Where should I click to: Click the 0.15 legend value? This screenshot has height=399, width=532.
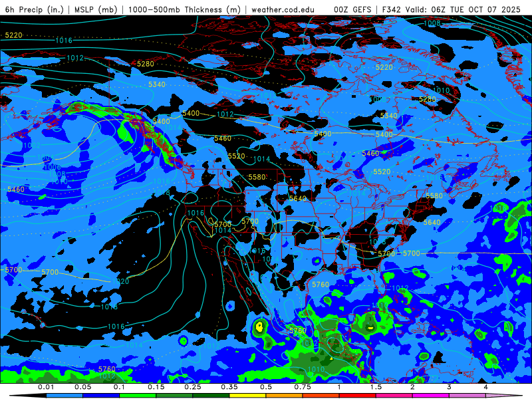coord(156,387)
